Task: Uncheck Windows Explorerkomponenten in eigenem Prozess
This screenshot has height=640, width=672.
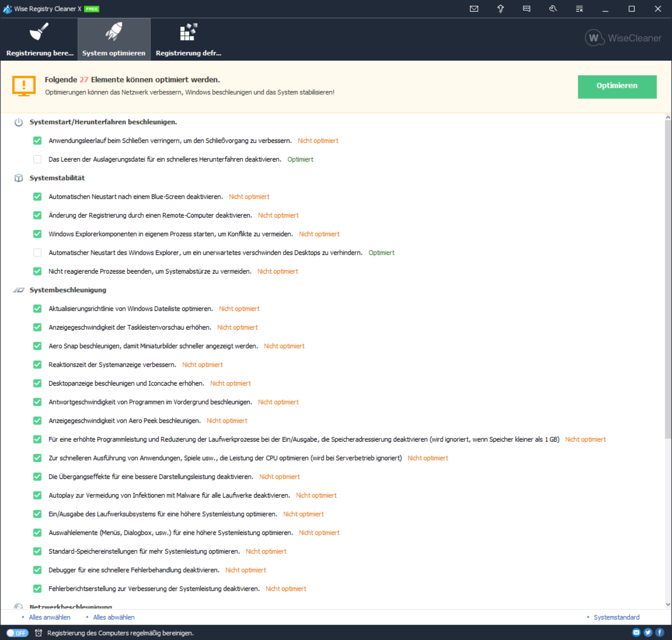Action: point(37,234)
